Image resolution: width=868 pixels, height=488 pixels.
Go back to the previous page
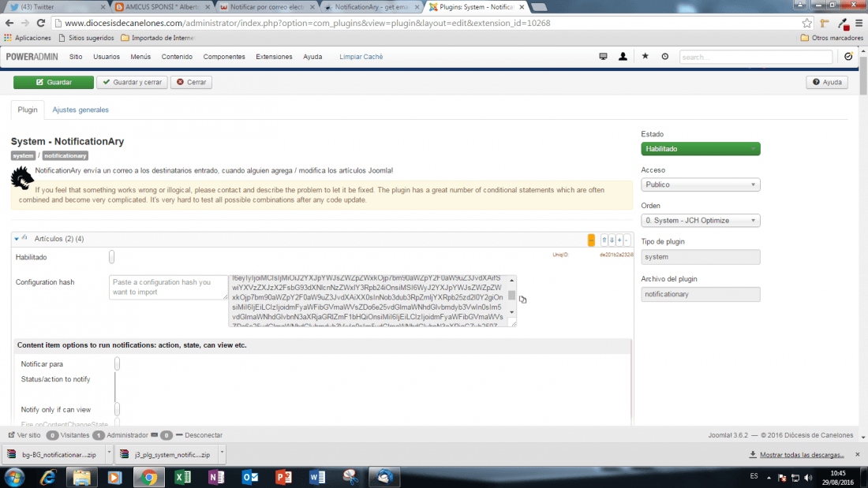[9, 23]
